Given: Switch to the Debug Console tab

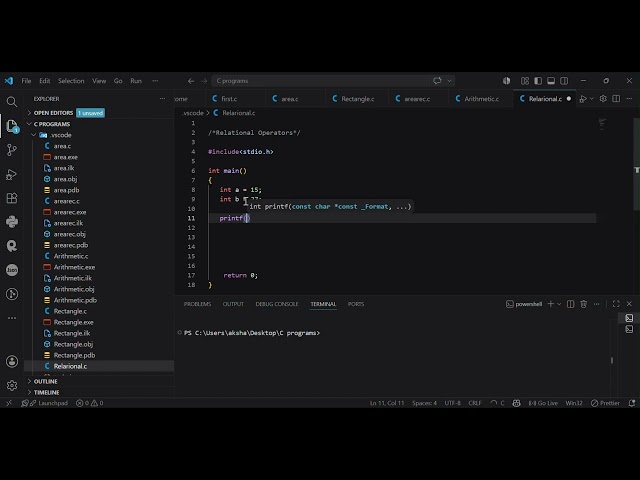Looking at the screenshot, I should (277, 304).
